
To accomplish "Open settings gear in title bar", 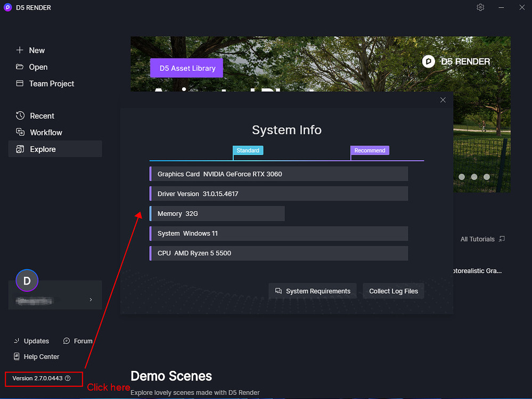I will (480, 7).
